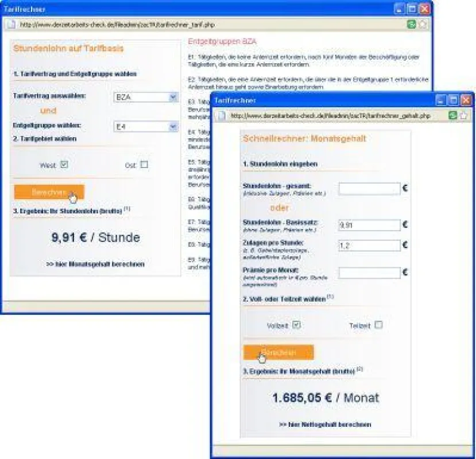Click the page icon in front Tarifrechner address bar
The height and width of the screenshot is (459, 476).
click(222, 115)
